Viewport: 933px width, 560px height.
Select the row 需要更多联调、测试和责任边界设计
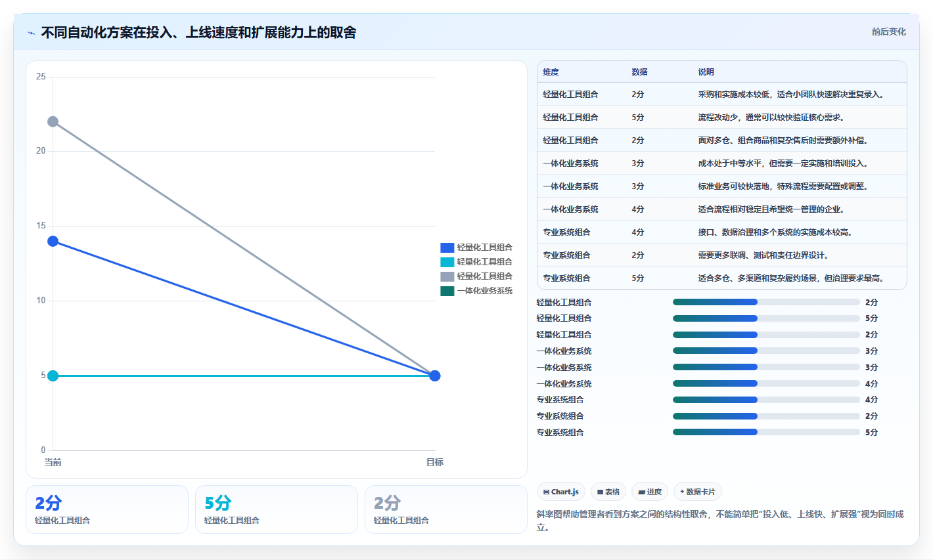tap(721, 255)
